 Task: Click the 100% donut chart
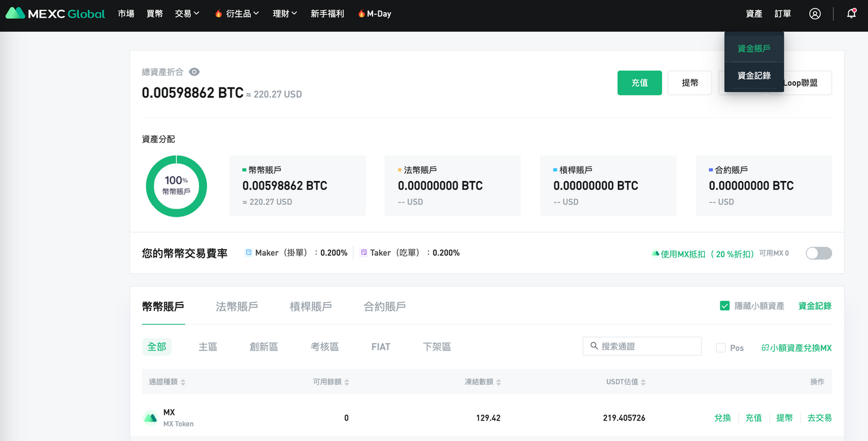pos(176,186)
